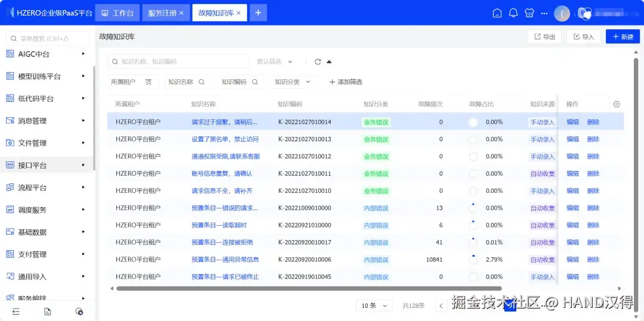Image resolution: width=644 pixels, height=321 pixels.
Task: Expand the 流程平台 submenu arrow
Action: click(x=83, y=188)
